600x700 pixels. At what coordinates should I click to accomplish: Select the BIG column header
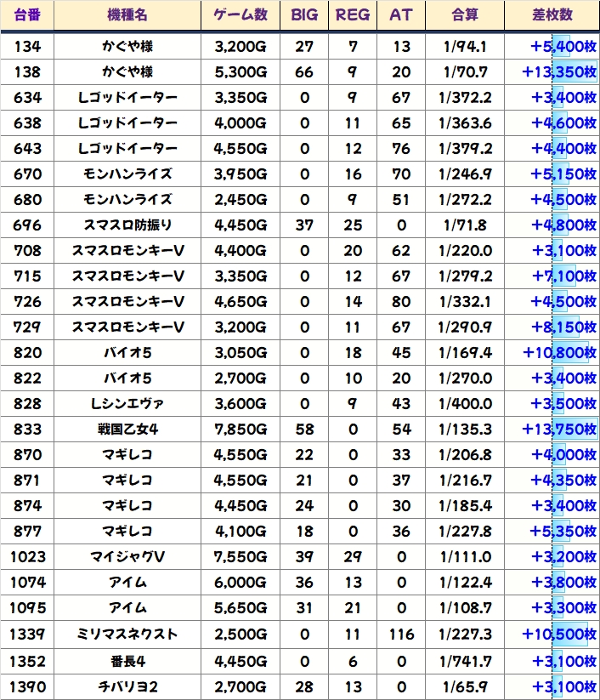click(304, 15)
